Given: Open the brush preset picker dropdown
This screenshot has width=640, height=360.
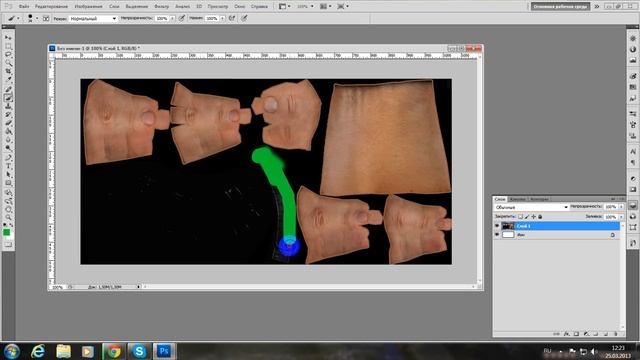Looking at the screenshot, I should click(x=37, y=18).
